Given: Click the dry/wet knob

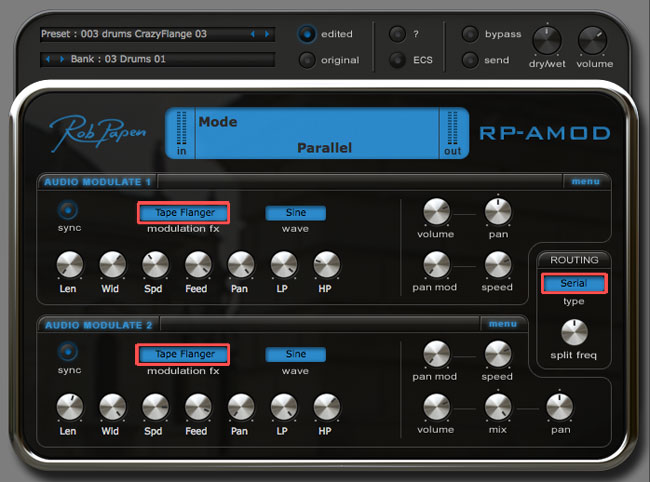Looking at the screenshot, I should pyautogui.click(x=547, y=41).
